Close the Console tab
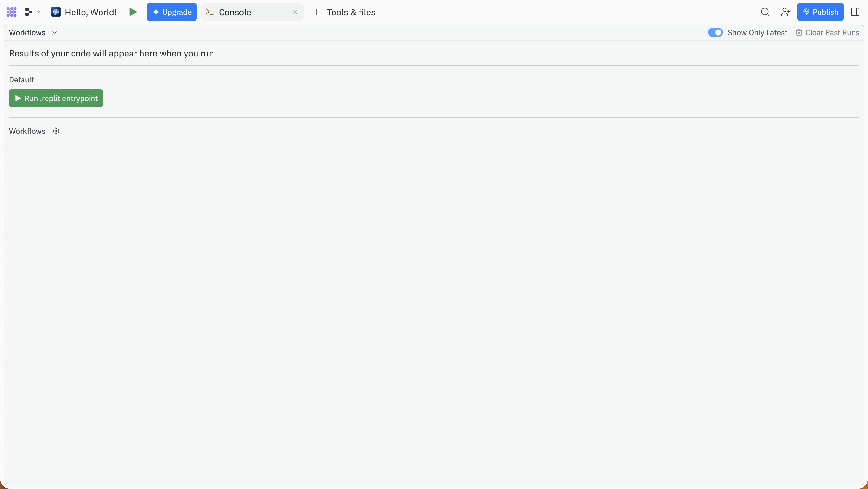 click(294, 12)
